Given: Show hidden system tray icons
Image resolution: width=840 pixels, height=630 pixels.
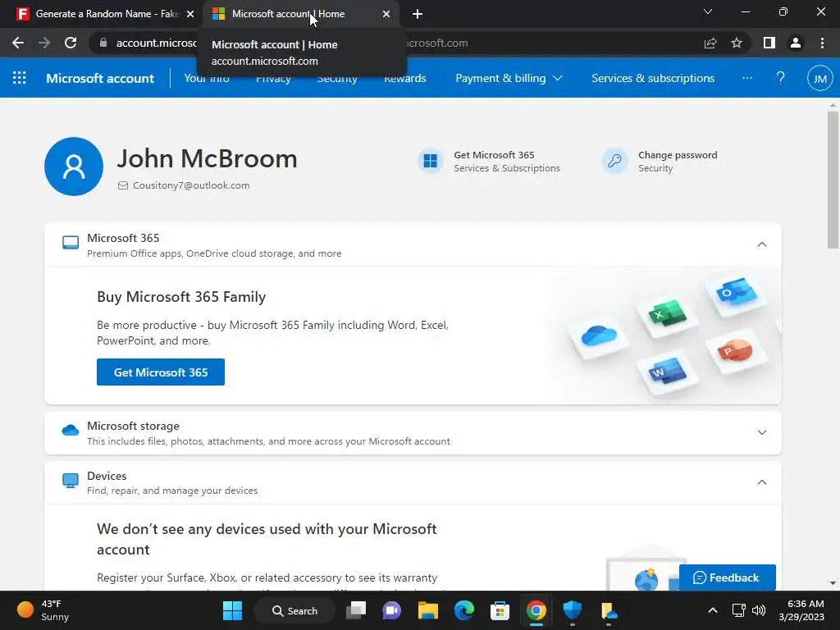Looking at the screenshot, I should [x=713, y=610].
